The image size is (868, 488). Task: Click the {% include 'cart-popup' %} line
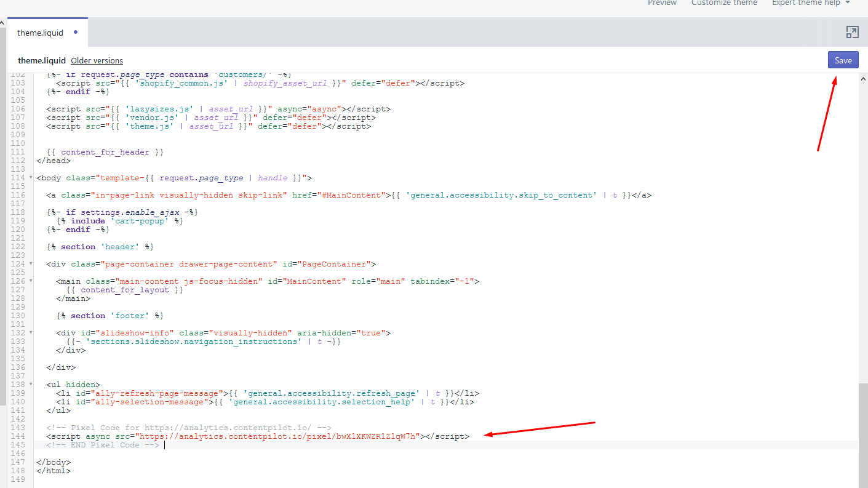pos(120,221)
